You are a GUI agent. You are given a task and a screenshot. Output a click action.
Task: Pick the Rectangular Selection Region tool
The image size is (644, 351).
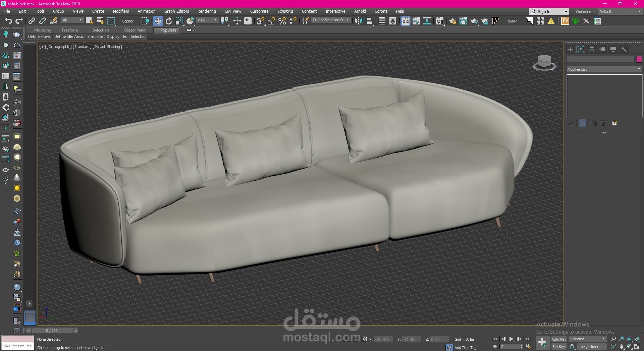click(111, 21)
